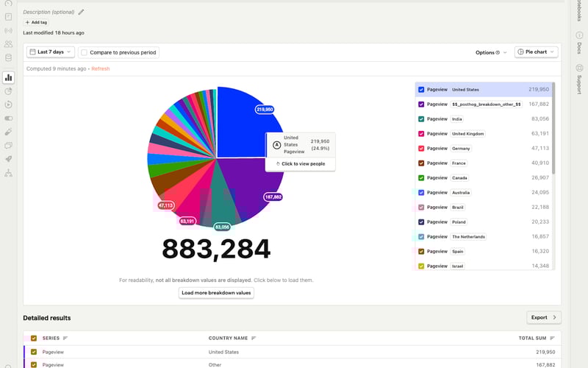Open the Feature flags toggle icon
The height and width of the screenshot is (368, 588).
[8, 118]
